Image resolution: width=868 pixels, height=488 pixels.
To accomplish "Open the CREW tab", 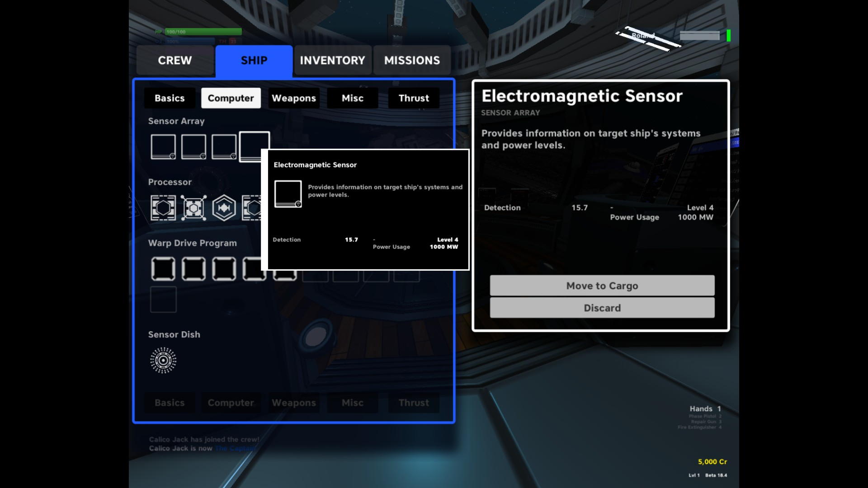I will (175, 60).
